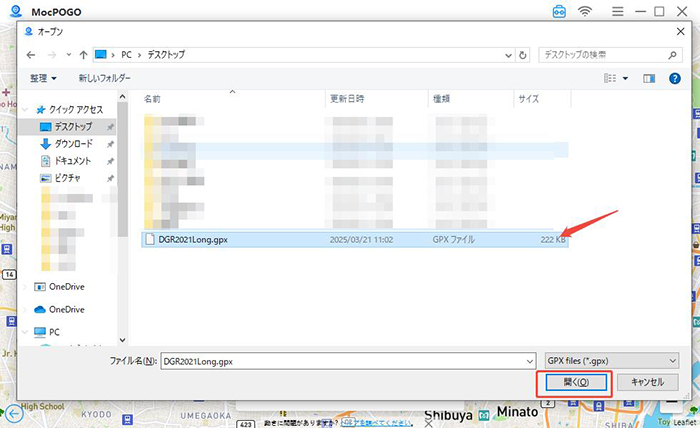Image resolution: width=700 pixels, height=428 pixels.
Task: Select PC in the navigation tree
Action: 54,332
